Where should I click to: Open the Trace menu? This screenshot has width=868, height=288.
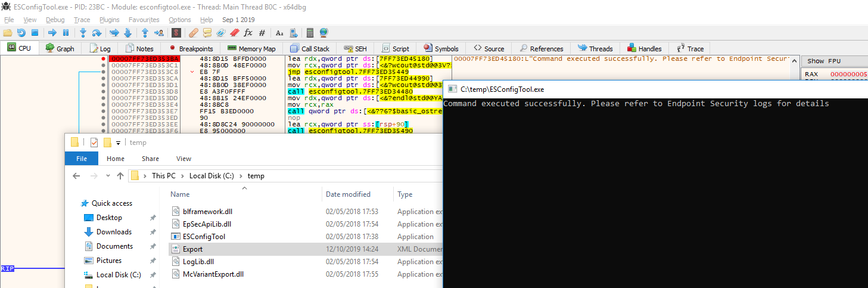pyautogui.click(x=82, y=20)
